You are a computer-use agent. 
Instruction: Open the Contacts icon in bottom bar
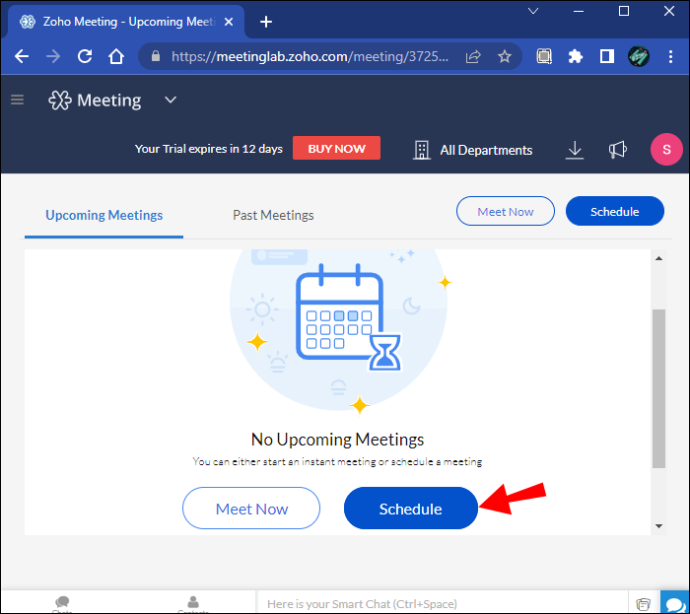tap(193, 603)
